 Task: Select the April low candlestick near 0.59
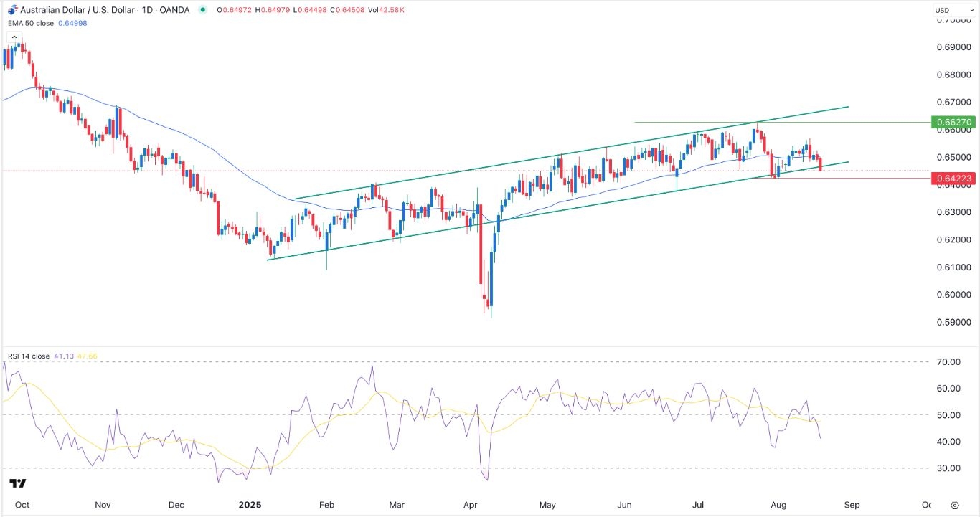click(491, 307)
